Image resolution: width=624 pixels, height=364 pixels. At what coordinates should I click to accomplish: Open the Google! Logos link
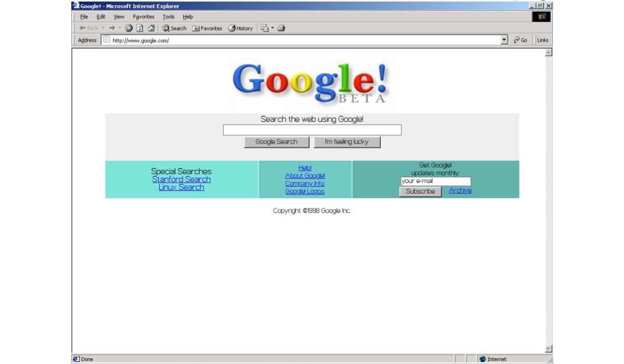305,191
